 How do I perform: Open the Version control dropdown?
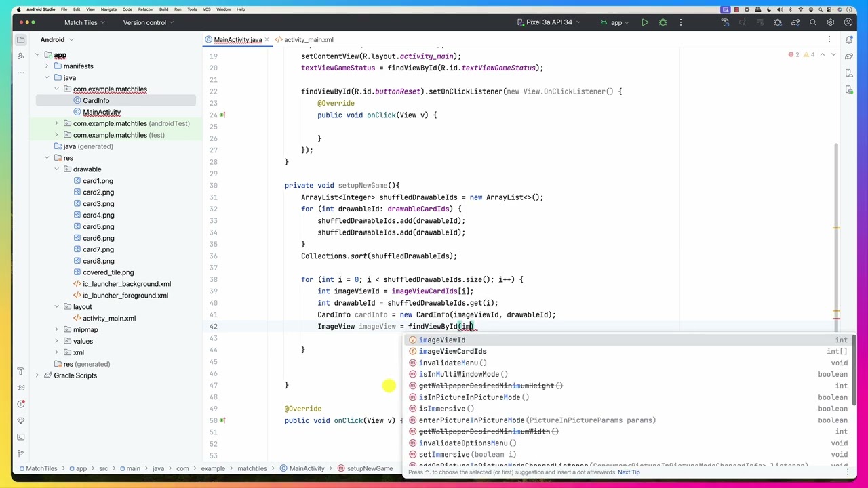tap(148, 22)
